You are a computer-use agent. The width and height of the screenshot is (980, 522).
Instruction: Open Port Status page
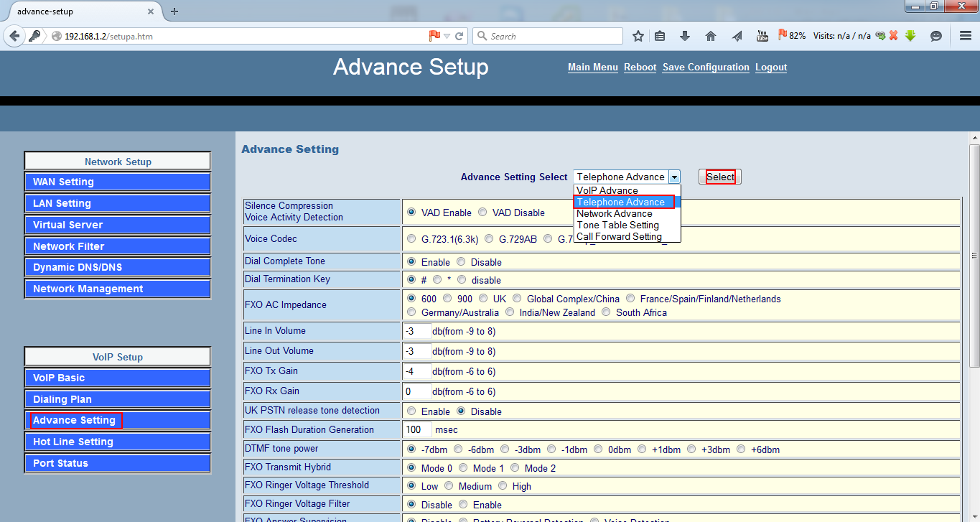pos(118,463)
